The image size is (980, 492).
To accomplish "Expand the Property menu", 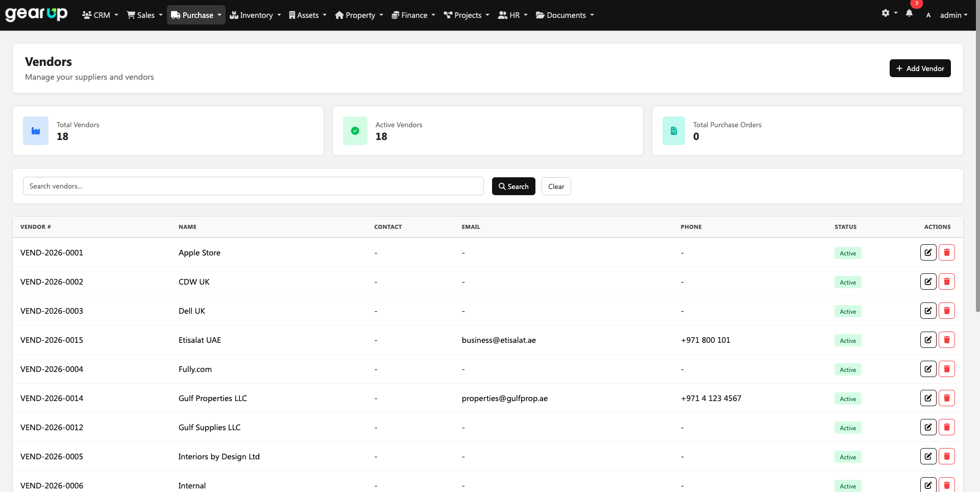I will click(359, 15).
